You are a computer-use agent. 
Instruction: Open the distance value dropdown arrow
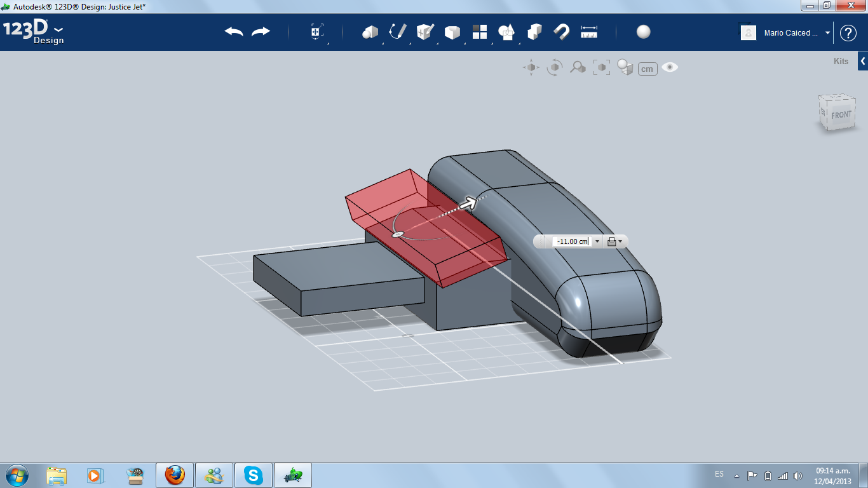point(597,241)
